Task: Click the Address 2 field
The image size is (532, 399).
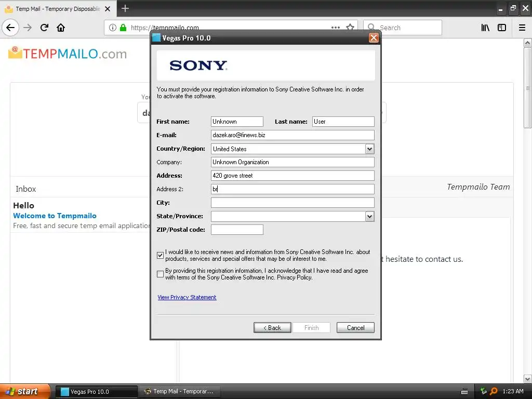Action: (x=292, y=189)
